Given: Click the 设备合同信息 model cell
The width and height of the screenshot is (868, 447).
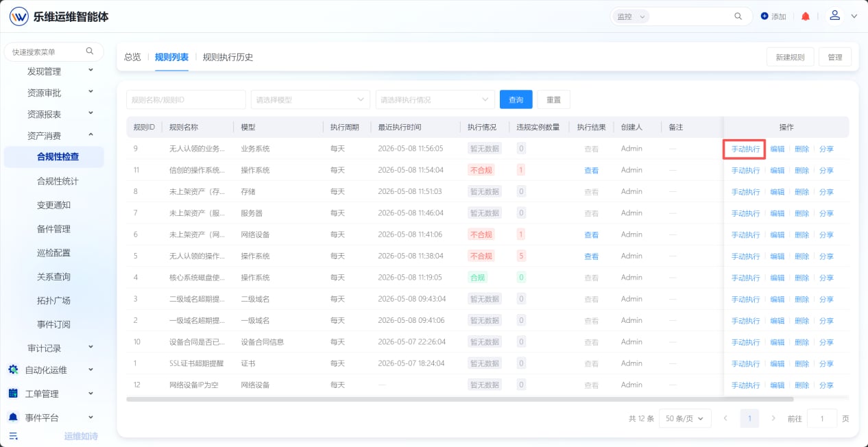Looking at the screenshot, I should (x=263, y=341).
